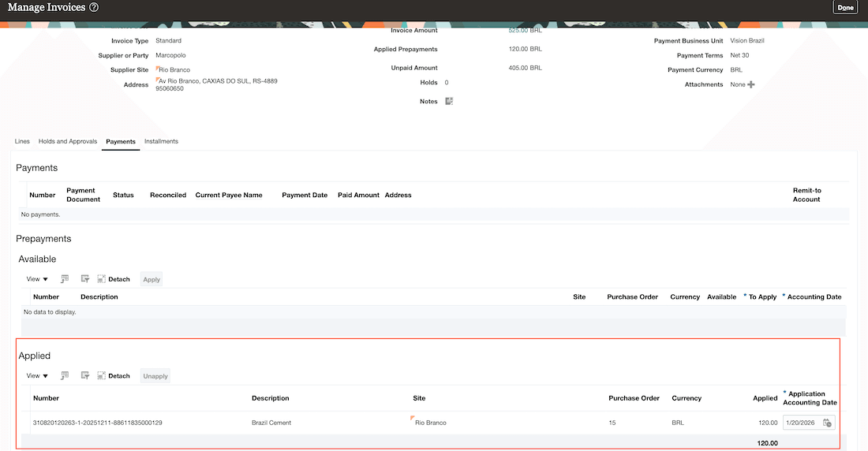
Task: Detach the Available prepayments table
Action: [x=114, y=279]
